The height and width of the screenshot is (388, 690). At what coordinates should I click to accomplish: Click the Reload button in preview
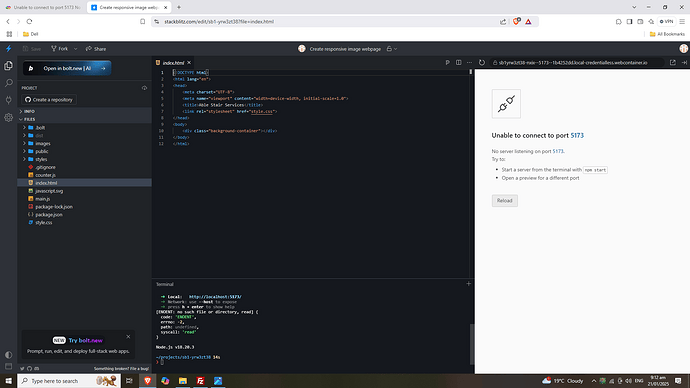tap(504, 201)
